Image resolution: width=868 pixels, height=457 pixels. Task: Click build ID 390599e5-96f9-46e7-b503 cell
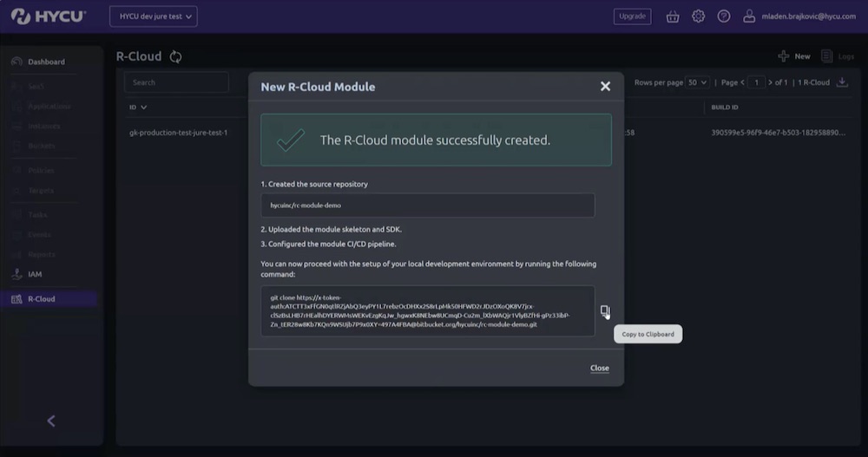pos(778,133)
